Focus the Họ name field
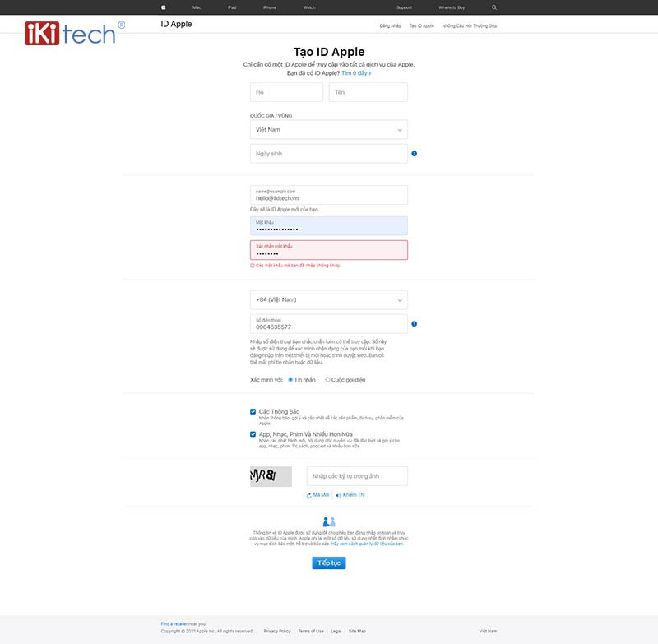 click(286, 92)
